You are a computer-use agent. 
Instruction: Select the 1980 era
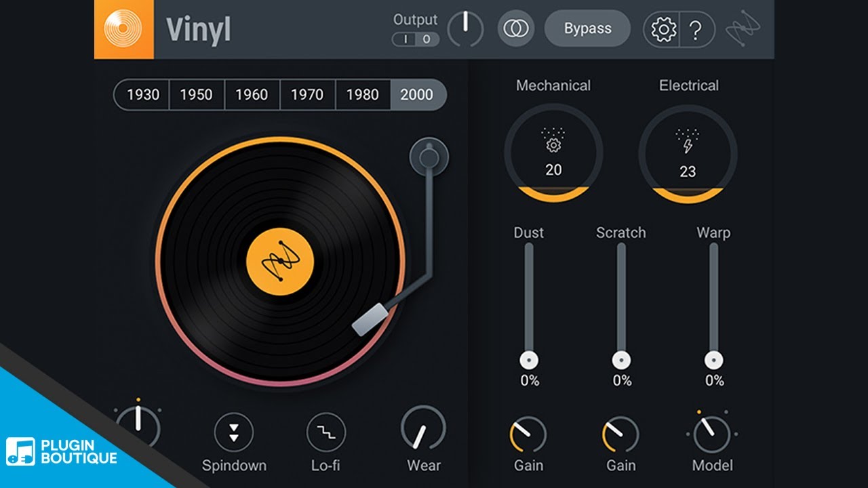point(363,95)
